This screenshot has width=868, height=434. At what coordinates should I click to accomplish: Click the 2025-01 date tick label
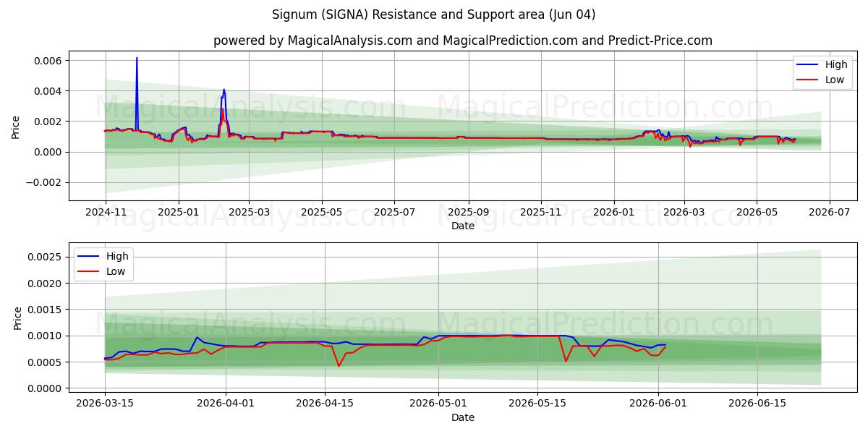pos(178,213)
